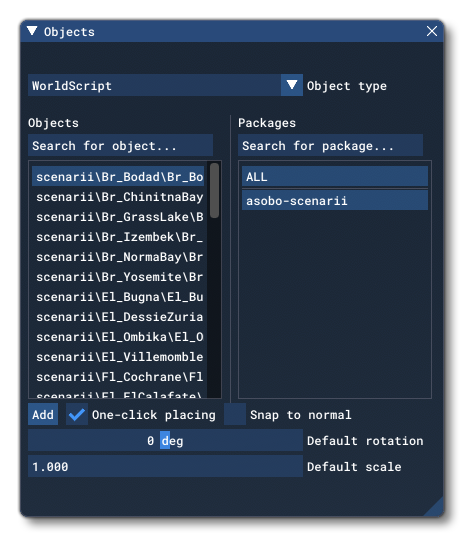
Task: Open the Object type dropdown arrow
Action: point(291,85)
